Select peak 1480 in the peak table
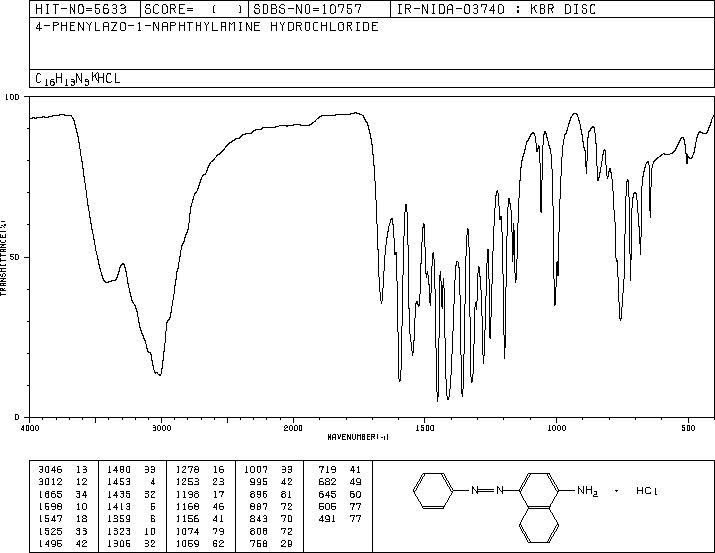Screen dimensions: 715x553 click(x=131, y=470)
